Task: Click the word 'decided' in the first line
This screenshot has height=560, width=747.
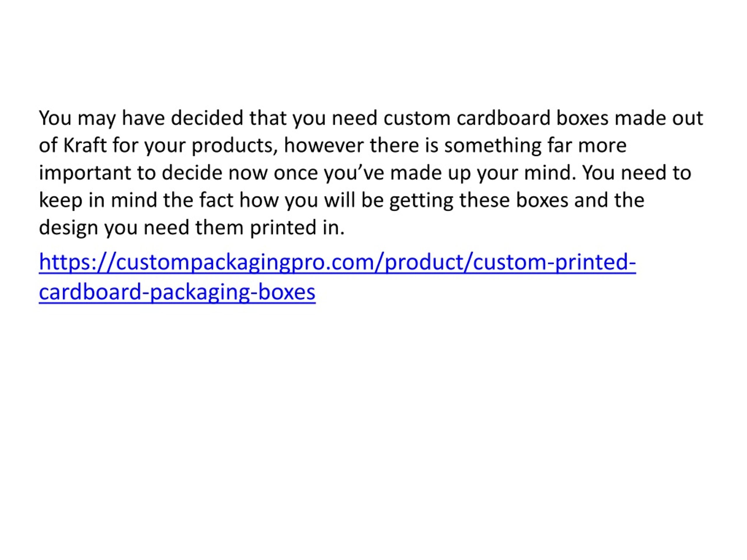Action: point(207,118)
